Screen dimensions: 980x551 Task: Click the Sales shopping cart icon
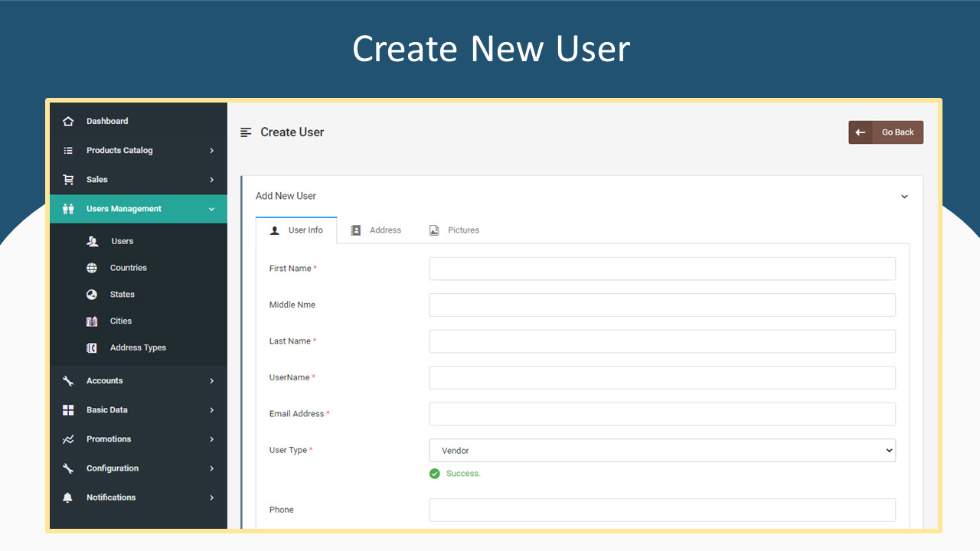tap(68, 180)
